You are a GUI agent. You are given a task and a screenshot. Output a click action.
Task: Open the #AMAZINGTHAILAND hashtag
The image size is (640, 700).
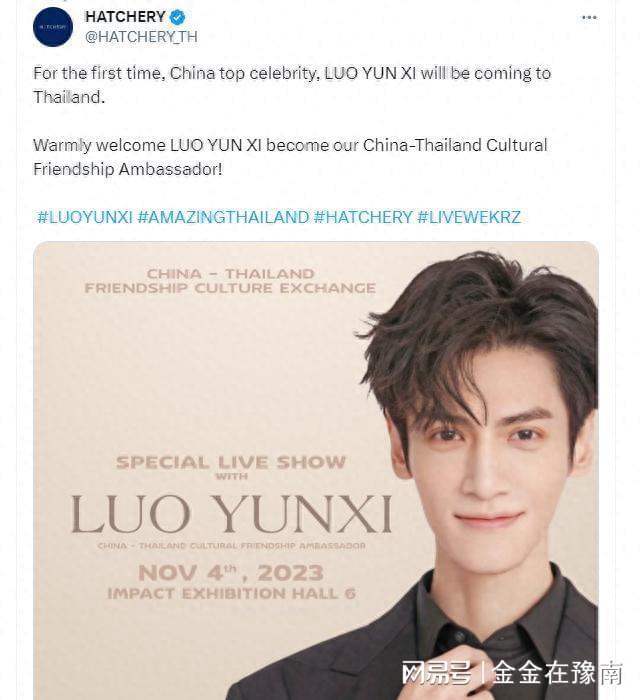point(223,217)
